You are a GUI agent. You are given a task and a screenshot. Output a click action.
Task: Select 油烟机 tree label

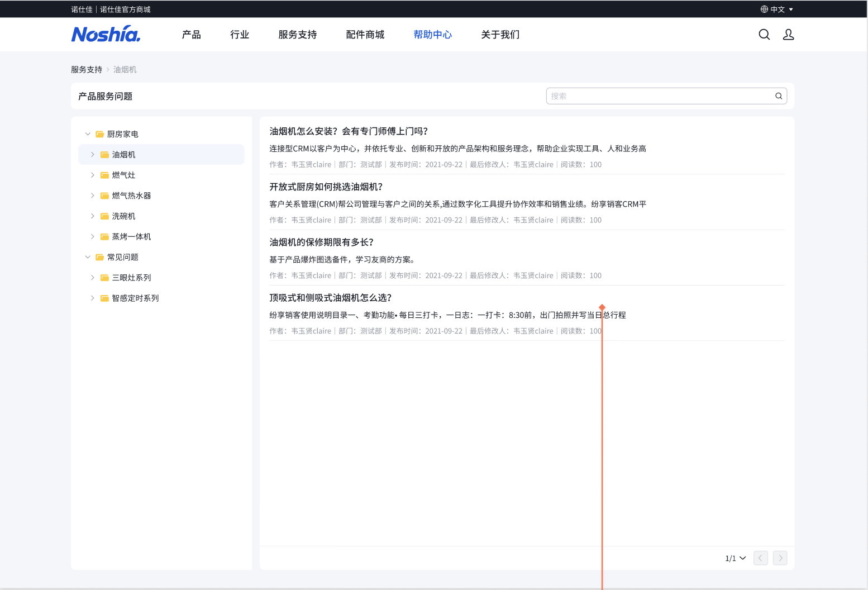point(124,155)
